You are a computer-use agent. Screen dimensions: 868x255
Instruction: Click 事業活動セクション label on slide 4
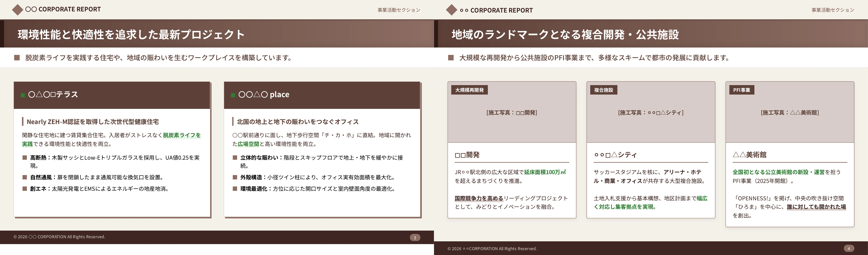pos(833,10)
